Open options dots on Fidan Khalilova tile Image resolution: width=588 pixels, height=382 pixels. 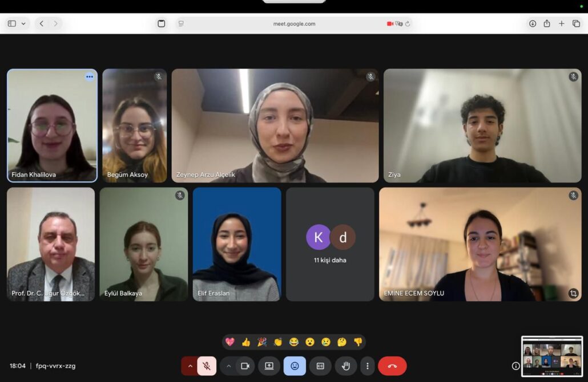coord(90,77)
